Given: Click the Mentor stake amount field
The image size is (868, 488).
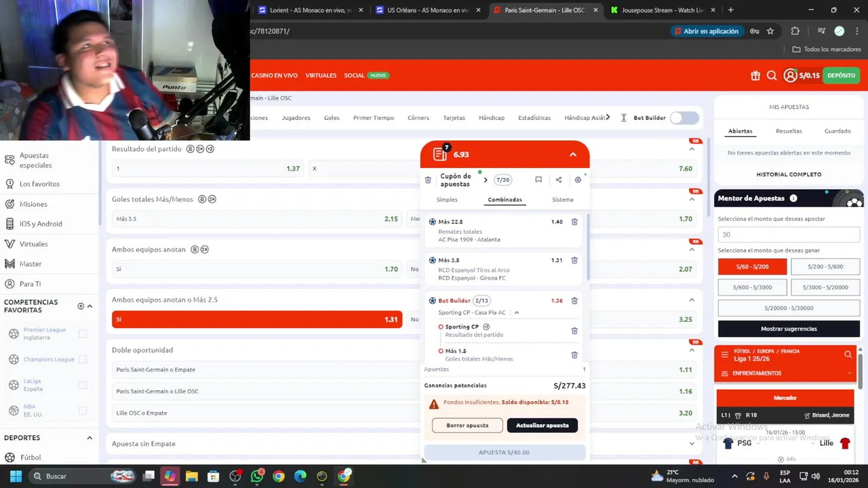Looking at the screenshot, I should (x=789, y=235).
